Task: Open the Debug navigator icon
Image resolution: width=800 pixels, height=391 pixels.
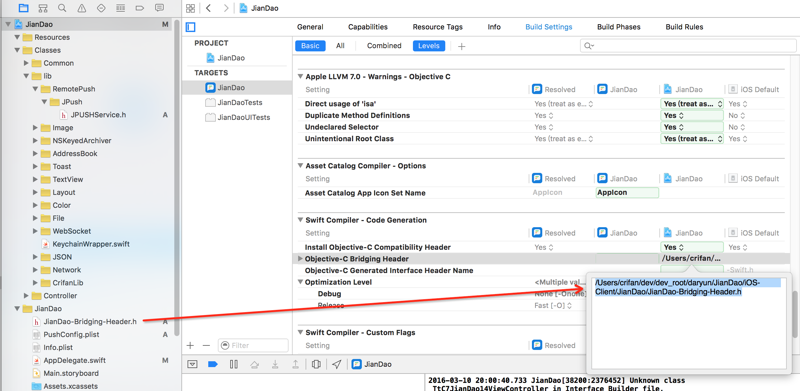Action: point(120,8)
